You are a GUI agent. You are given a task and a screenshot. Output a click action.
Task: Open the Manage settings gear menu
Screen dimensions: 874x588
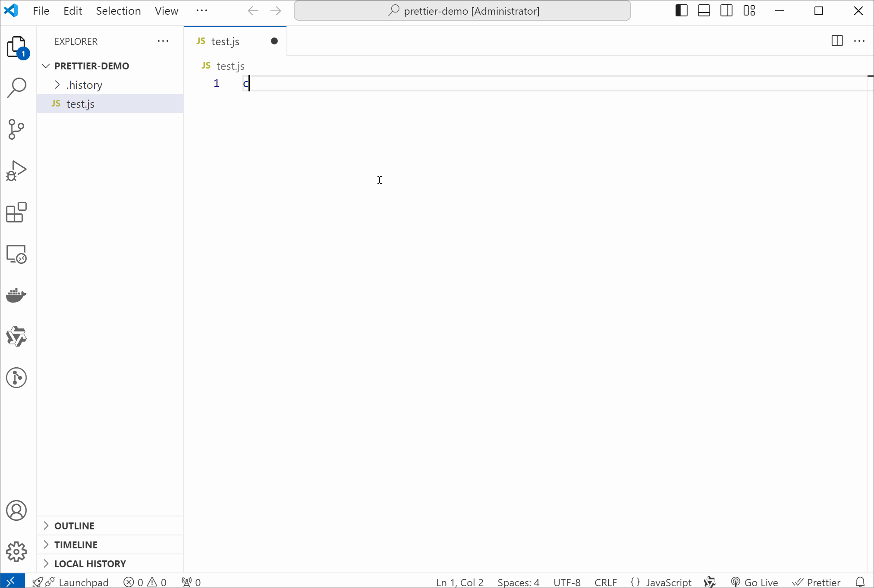16,552
